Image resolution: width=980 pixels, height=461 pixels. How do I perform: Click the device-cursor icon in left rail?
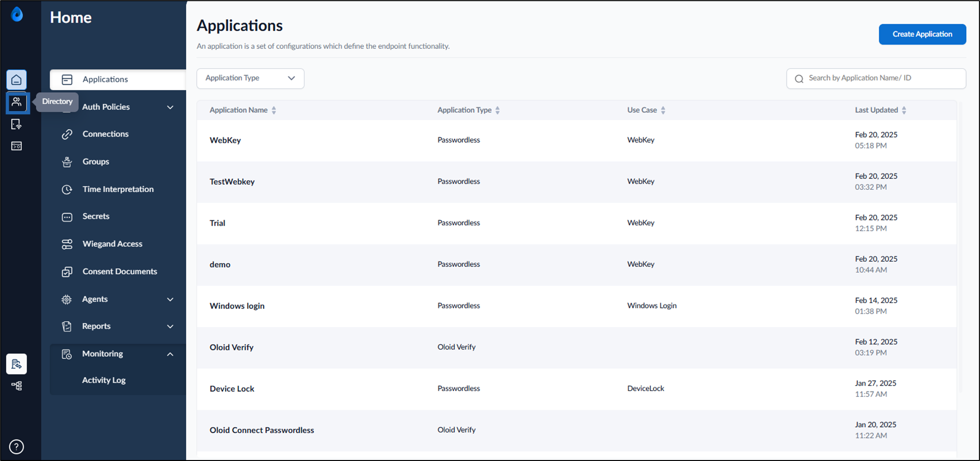click(17, 124)
